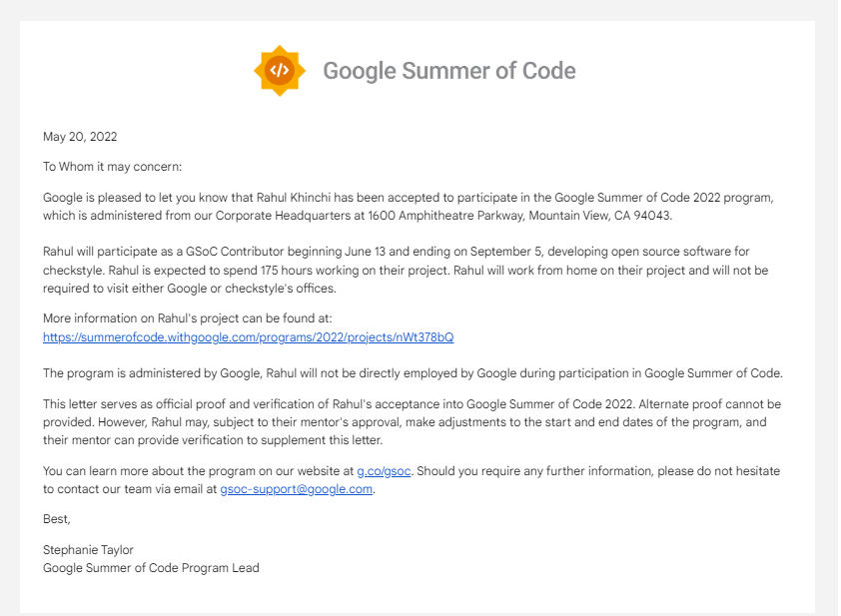
Task: Open the g.co/gsoc website link
Action: point(384,471)
